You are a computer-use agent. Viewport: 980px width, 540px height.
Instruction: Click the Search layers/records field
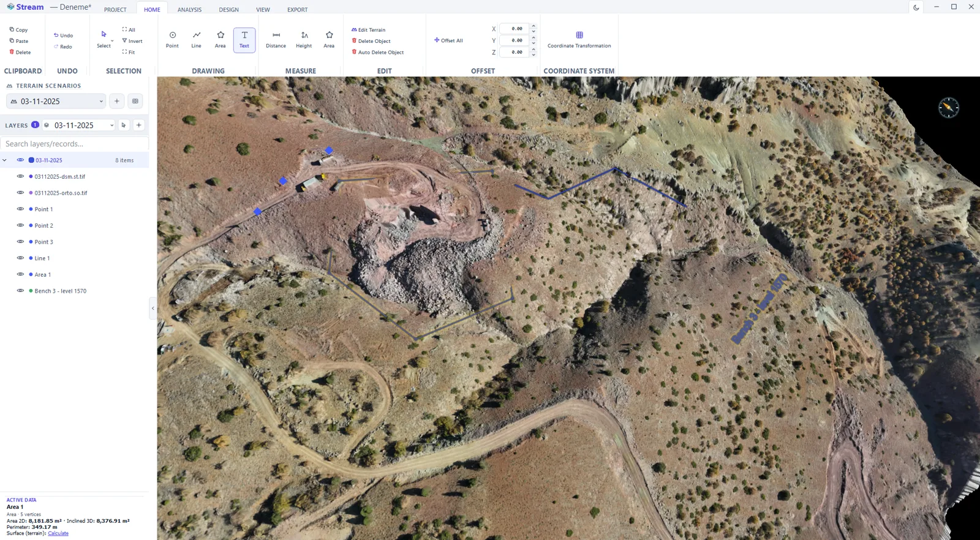pyautogui.click(x=74, y=144)
